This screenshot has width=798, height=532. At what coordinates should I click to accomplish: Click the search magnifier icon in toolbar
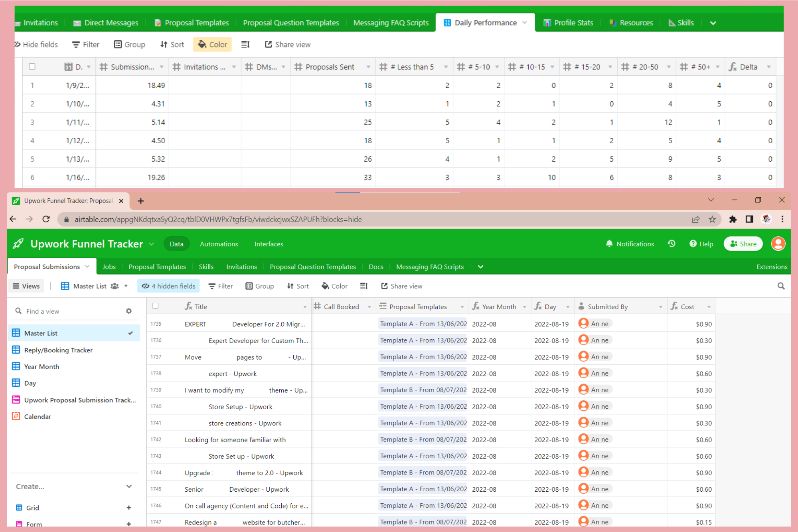(780, 286)
